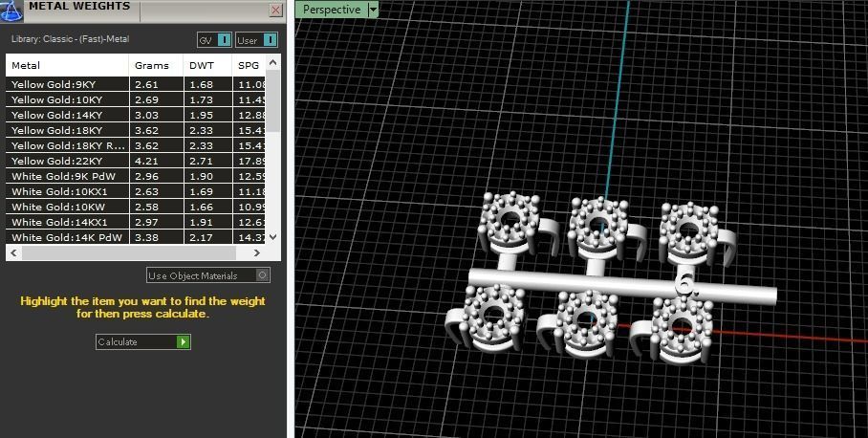
Task: Click the 3D number 6 on sprue
Action: pos(686,283)
